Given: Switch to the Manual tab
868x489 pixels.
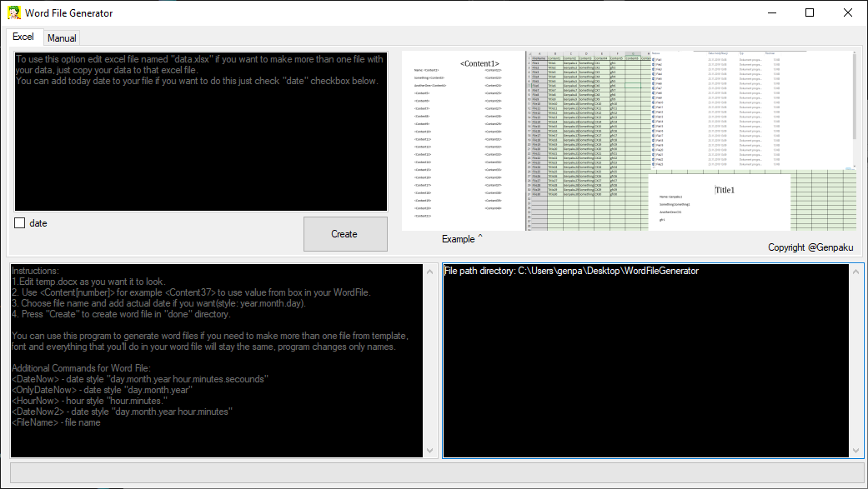Looking at the screenshot, I should (x=62, y=37).
